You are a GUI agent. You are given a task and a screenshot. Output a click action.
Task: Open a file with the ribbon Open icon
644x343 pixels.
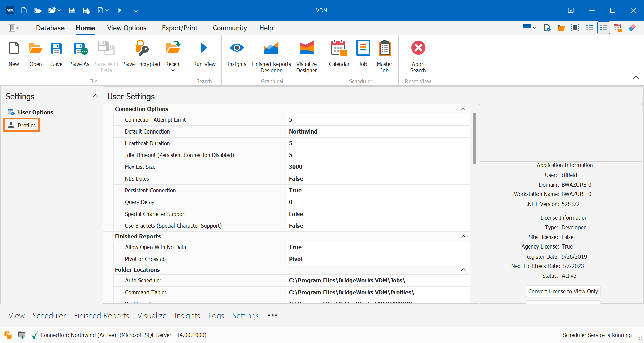(x=35, y=54)
